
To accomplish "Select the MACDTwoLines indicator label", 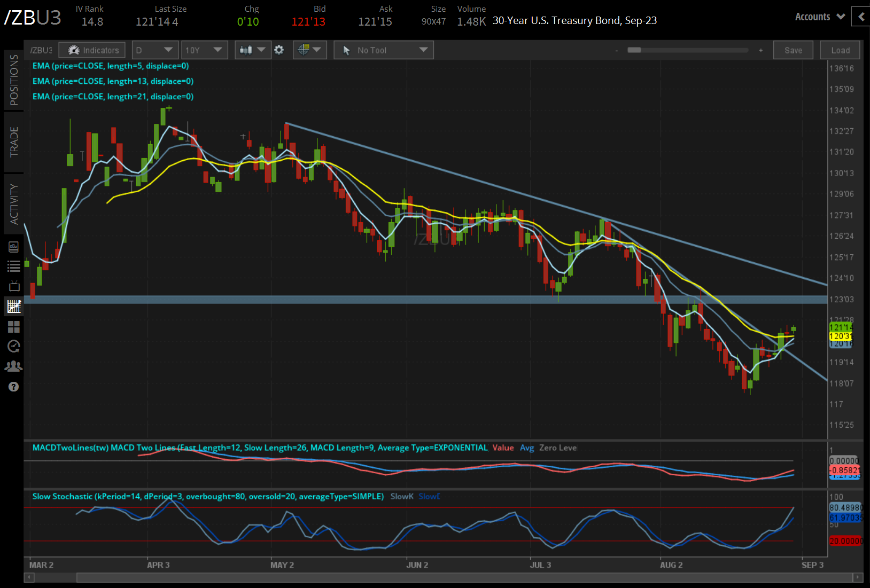I will pos(260,448).
